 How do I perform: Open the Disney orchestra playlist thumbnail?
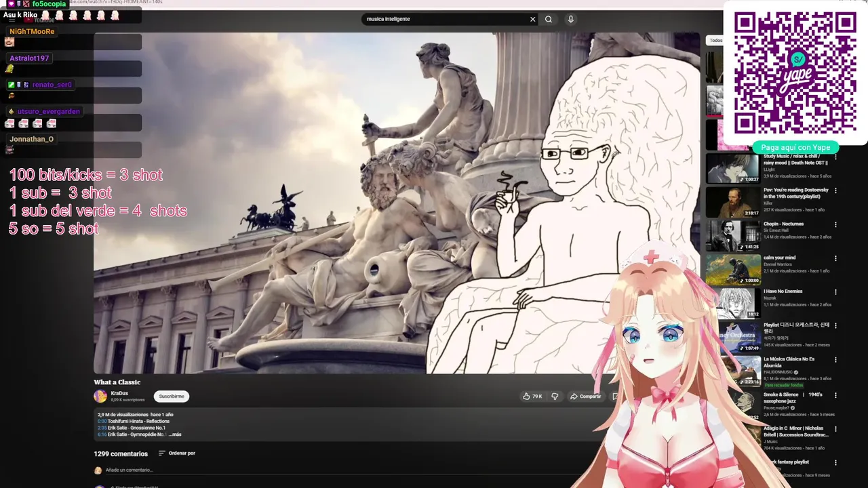tap(739, 338)
